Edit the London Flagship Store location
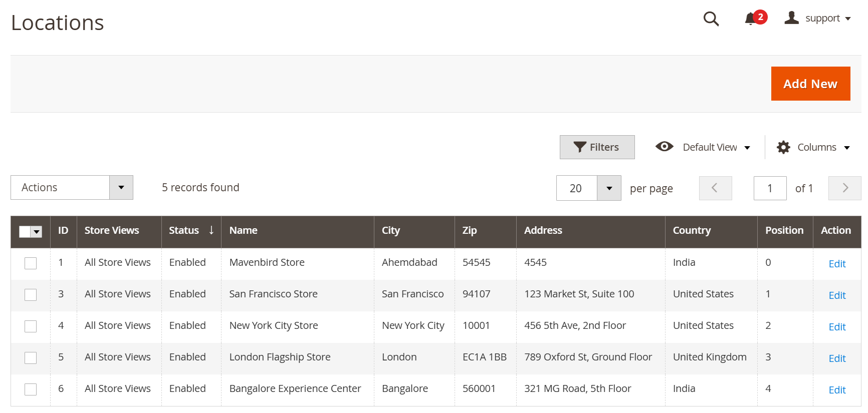868x413 pixels. point(837,358)
